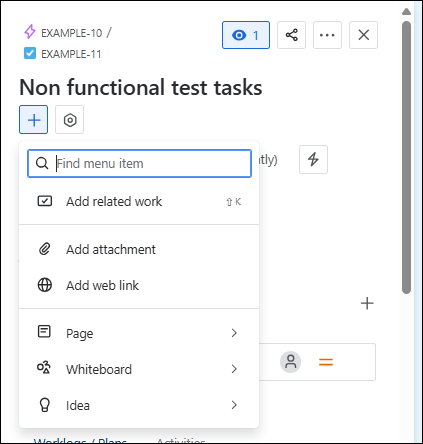
Task: Choose Add attachment from the menu
Action: [x=139, y=249]
